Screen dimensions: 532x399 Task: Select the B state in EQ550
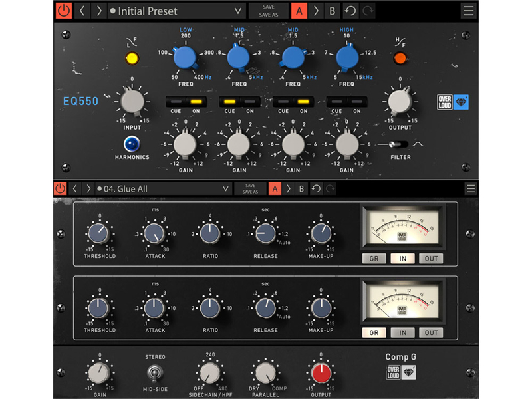click(332, 11)
